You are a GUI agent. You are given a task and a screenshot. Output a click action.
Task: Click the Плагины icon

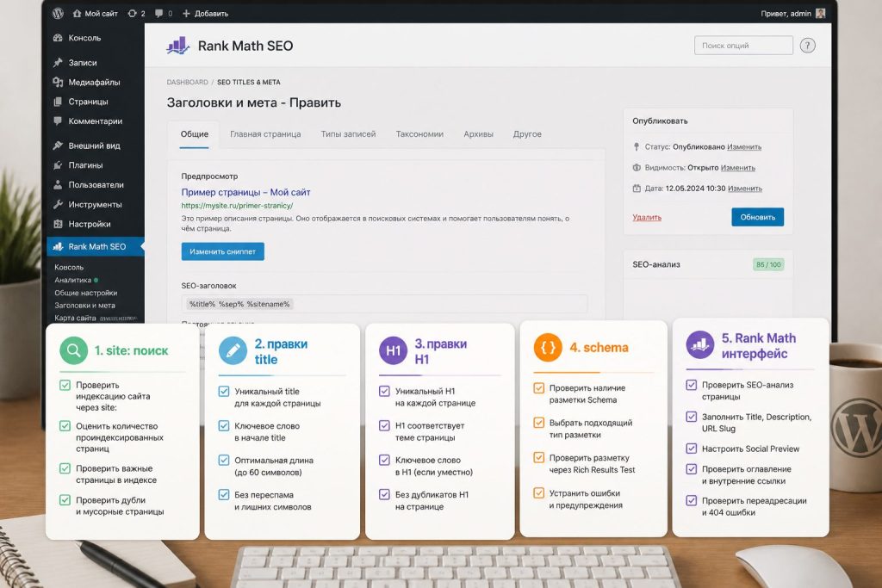point(58,165)
